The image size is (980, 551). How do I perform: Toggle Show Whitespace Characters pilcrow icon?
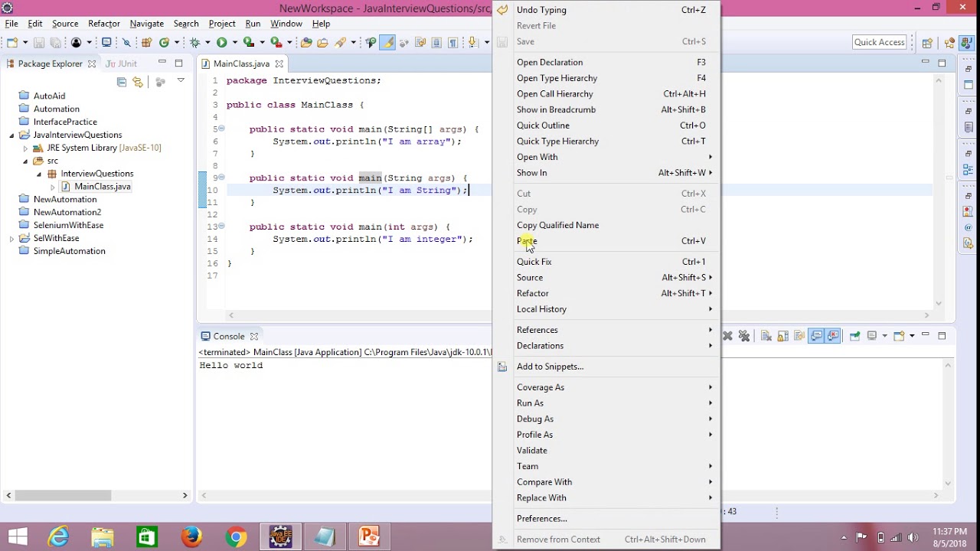[x=452, y=42]
